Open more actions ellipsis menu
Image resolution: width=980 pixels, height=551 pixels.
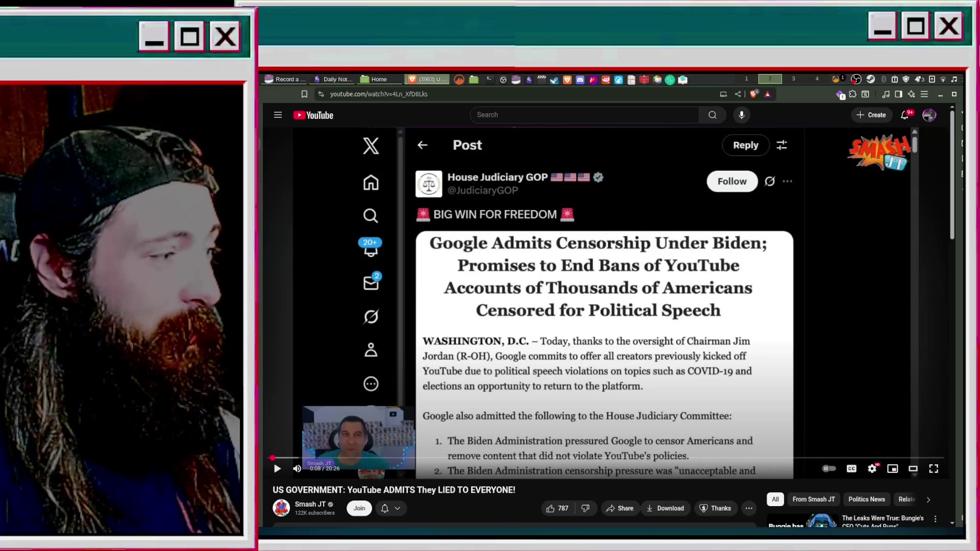(x=749, y=508)
